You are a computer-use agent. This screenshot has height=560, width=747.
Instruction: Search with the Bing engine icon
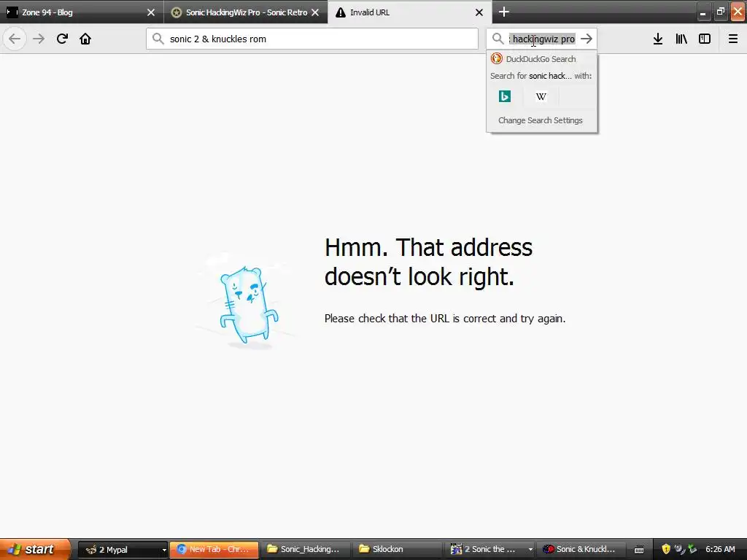[505, 97]
